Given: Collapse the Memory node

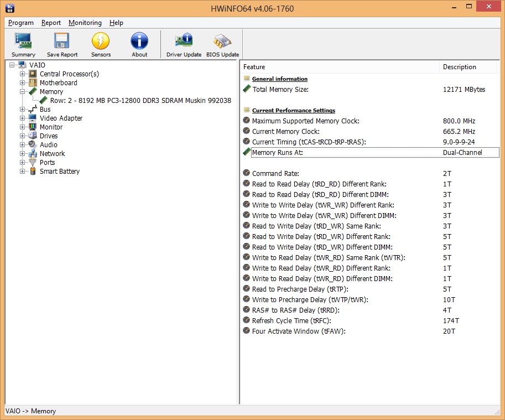Looking at the screenshot, I should tap(22, 91).
